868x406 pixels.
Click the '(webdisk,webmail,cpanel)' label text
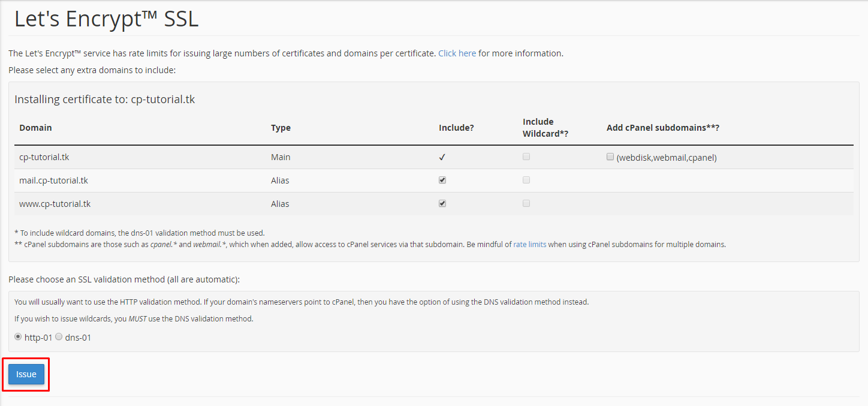pyautogui.click(x=667, y=158)
